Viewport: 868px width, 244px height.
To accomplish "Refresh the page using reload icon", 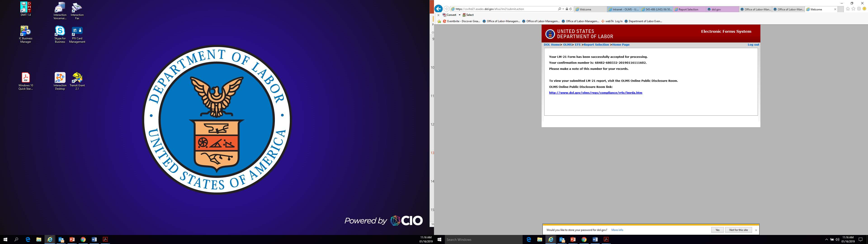I will [x=571, y=9].
